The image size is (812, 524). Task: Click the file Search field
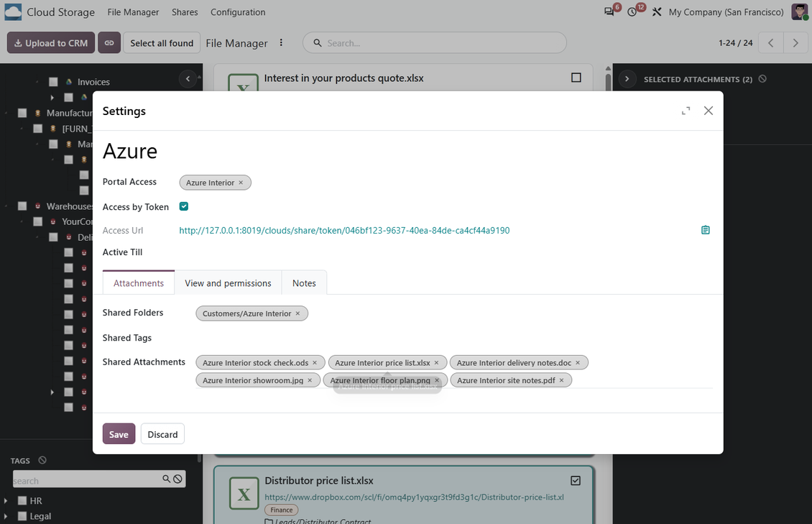pyautogui.click(x=435, y=43)
